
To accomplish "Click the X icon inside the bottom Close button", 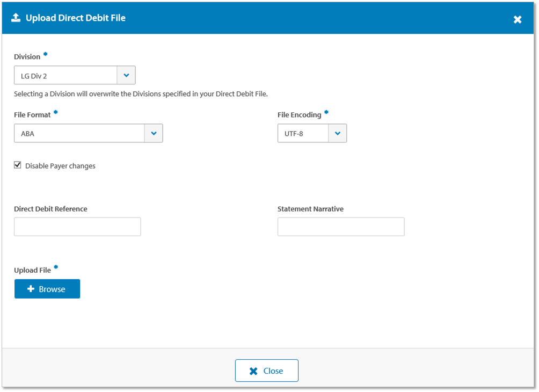I will (x=254, y=371).
